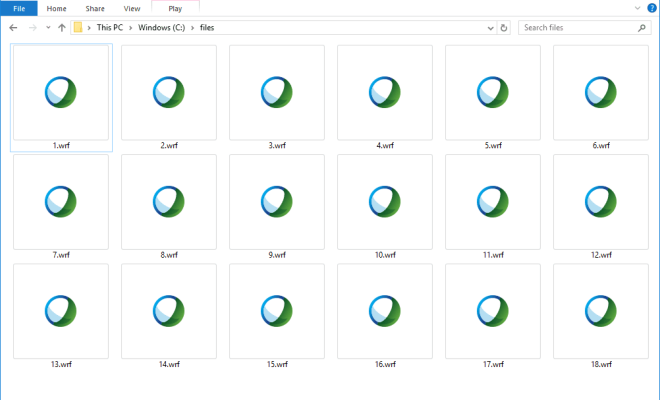Screen dimensions: 660x400
Task: Switch to the Share ribbon tab
Action: 95,8
